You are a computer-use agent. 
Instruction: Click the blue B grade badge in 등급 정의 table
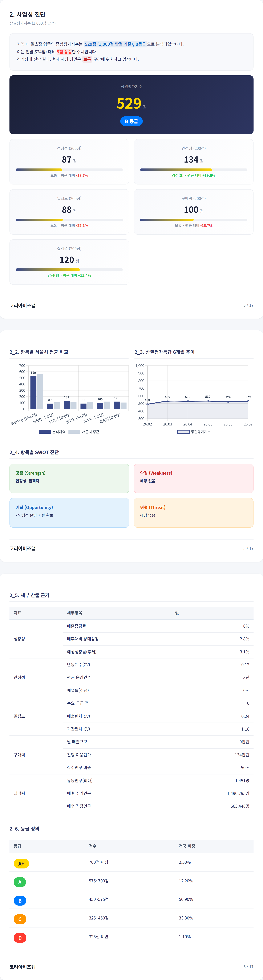[20, 901]
